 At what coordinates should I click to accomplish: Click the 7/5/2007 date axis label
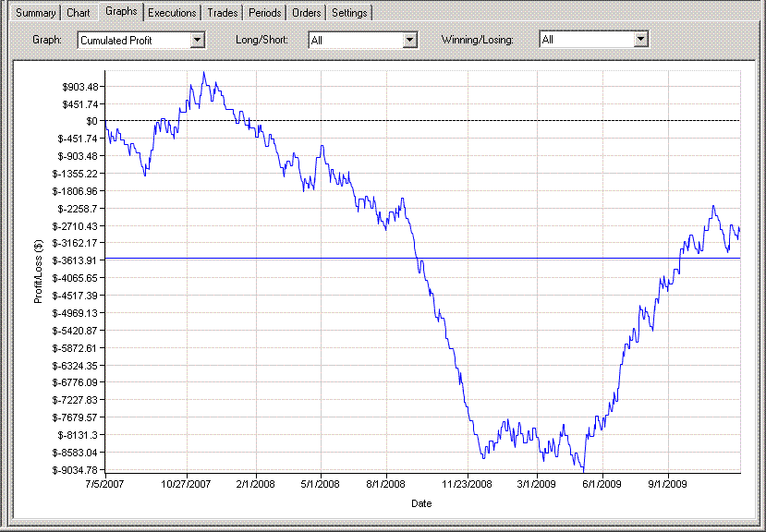pyautogui.click(x=105, y=483)
